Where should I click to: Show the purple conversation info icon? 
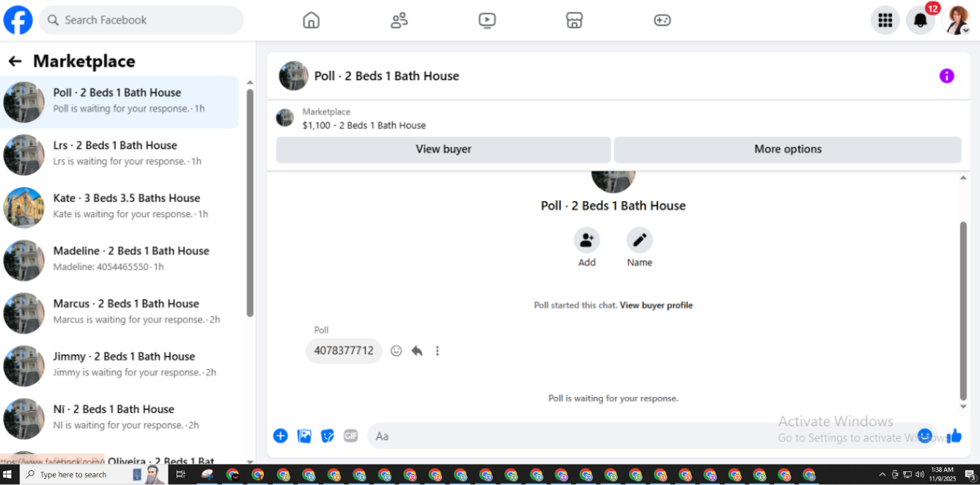pyautogui.click(x=947, y=76)
